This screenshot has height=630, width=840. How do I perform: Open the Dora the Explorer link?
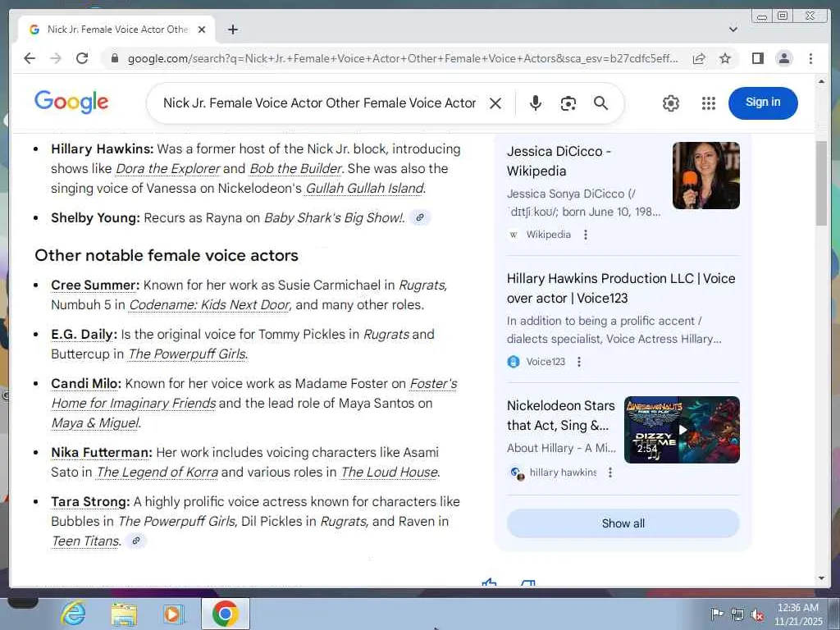click(x=167, y=168)
